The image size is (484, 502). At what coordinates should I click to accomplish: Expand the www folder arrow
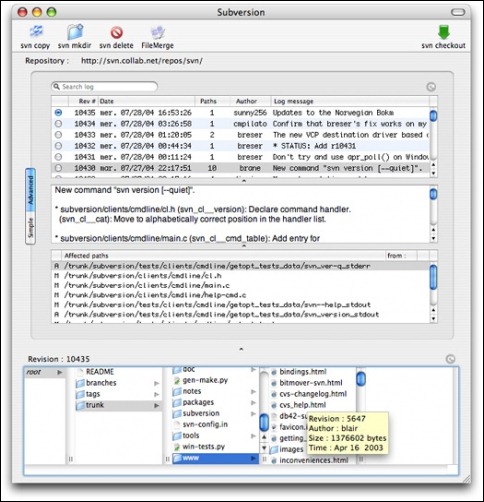coord(253,458)
